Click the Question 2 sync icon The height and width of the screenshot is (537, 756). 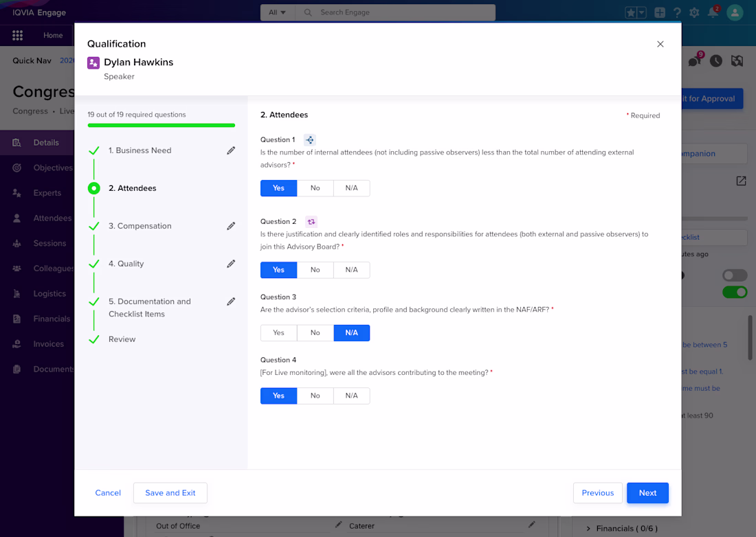click(x=311, y=222)
